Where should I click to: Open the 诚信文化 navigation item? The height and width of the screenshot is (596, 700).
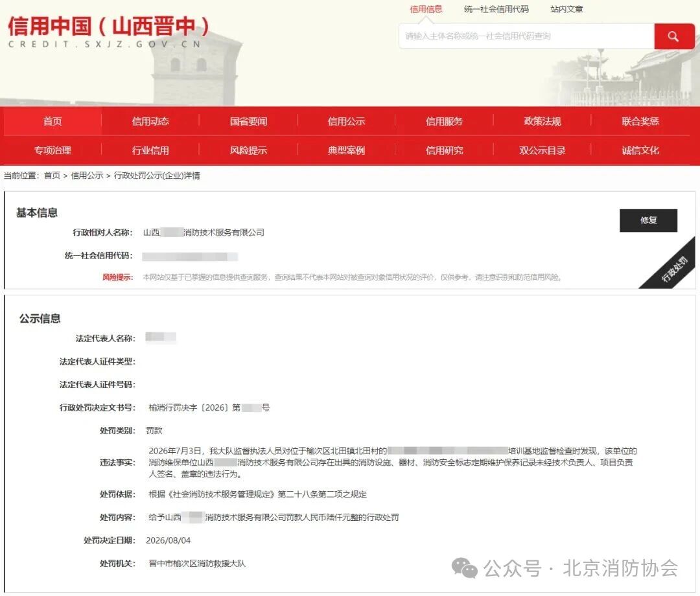point(640,150)
